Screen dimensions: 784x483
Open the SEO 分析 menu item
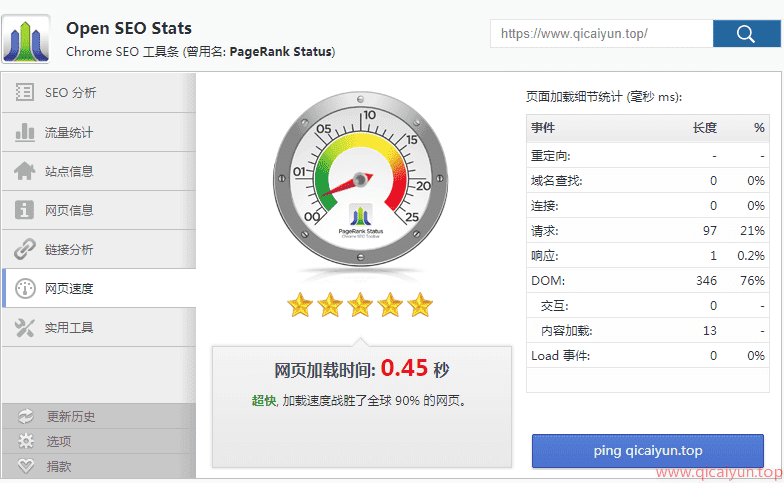click(98, 92)
